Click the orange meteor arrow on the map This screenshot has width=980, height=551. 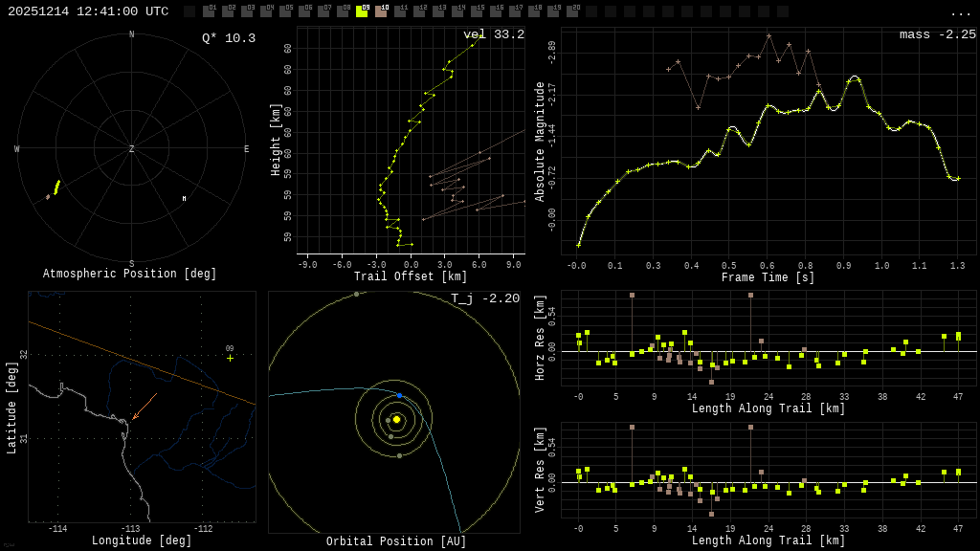coord(145,406)
